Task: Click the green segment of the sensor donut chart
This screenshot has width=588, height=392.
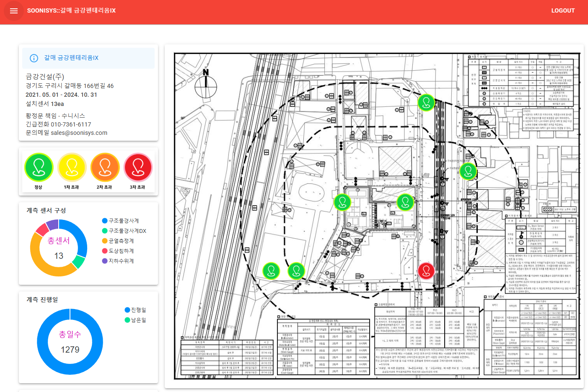Action: [79, 262]
